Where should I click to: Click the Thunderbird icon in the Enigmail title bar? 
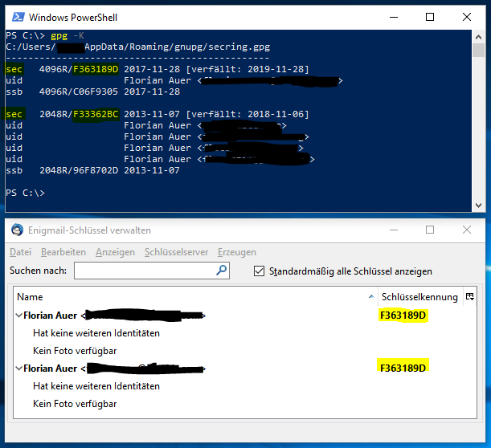[17, 230]
